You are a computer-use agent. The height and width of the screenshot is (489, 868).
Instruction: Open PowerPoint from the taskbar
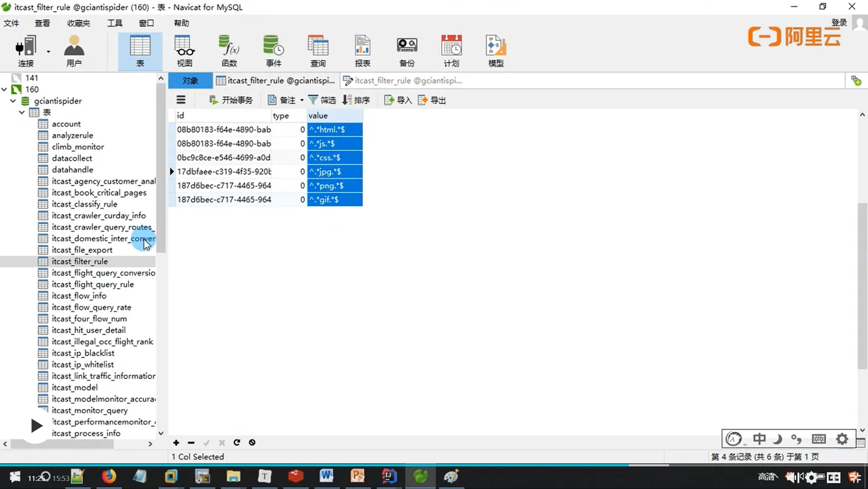tap(358, 477)
